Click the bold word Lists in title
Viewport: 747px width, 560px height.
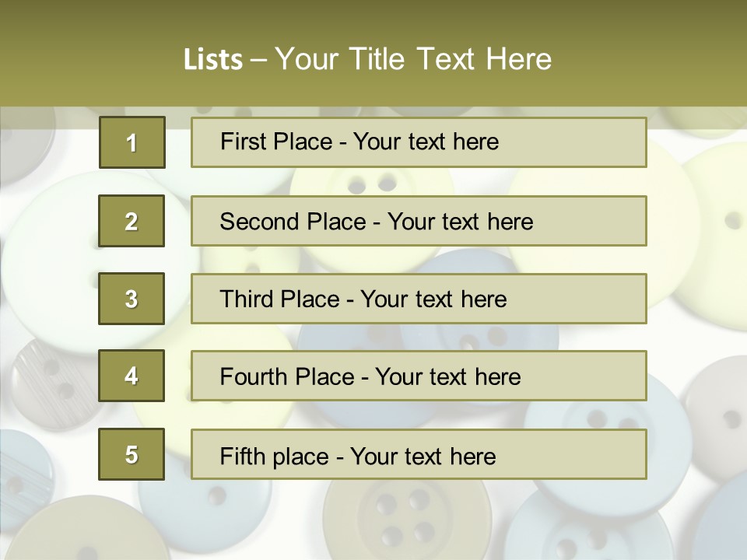click(213, 59)
